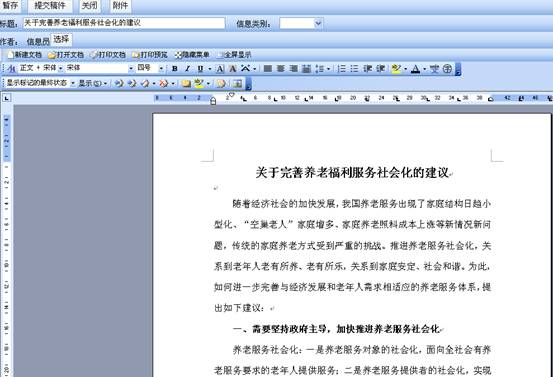Click the 选择 author button
The width and height of the screenshot is (553, 377).
(61, 39)
